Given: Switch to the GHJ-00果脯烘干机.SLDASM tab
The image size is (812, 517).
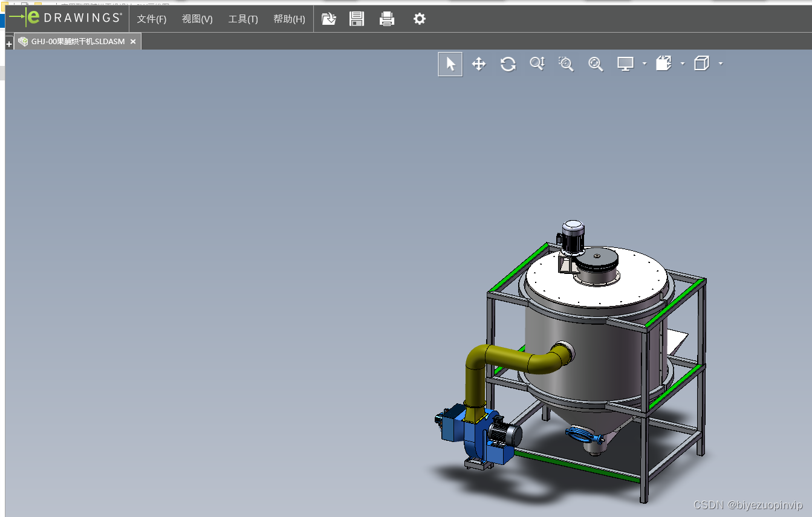Looking at the screenshot, I should tap(77, 42).
